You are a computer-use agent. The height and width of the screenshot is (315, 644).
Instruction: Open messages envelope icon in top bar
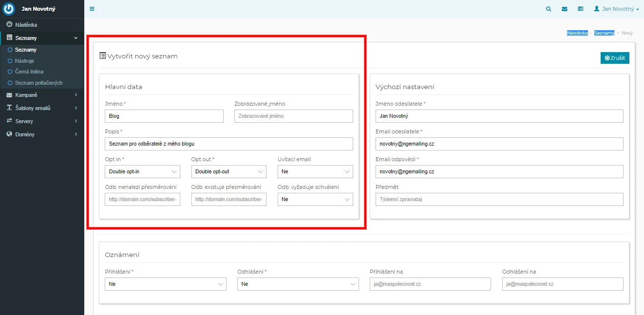(x=564, y=9)
